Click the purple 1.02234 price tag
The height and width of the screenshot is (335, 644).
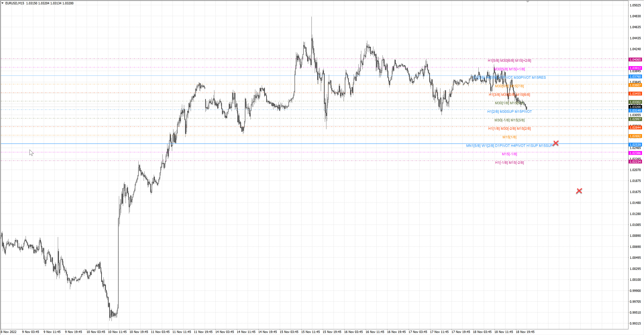(635, 162)
